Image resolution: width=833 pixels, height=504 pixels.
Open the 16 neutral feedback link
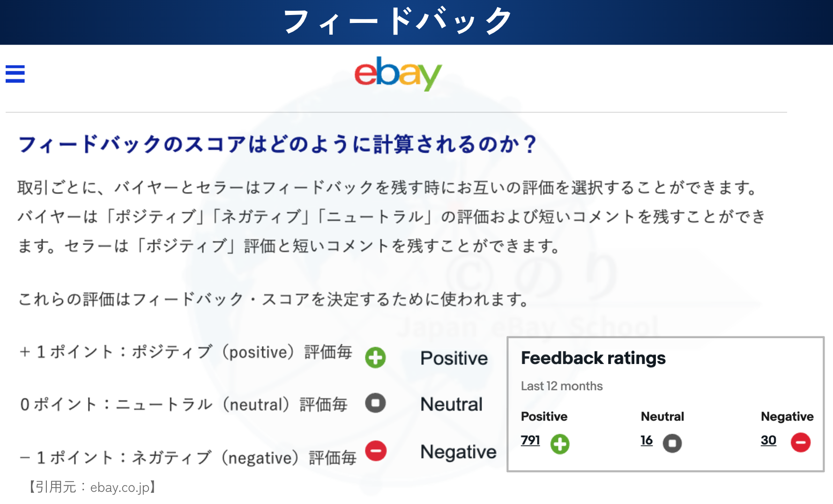[647, 440]
